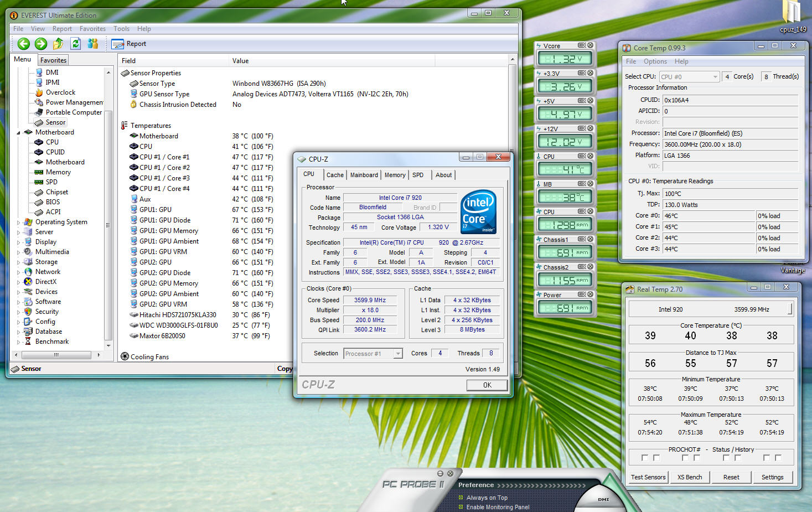Toggle the Enable Monitoring Panel option
This screenshot has height=512, width=812.
(x=461, y=507)
